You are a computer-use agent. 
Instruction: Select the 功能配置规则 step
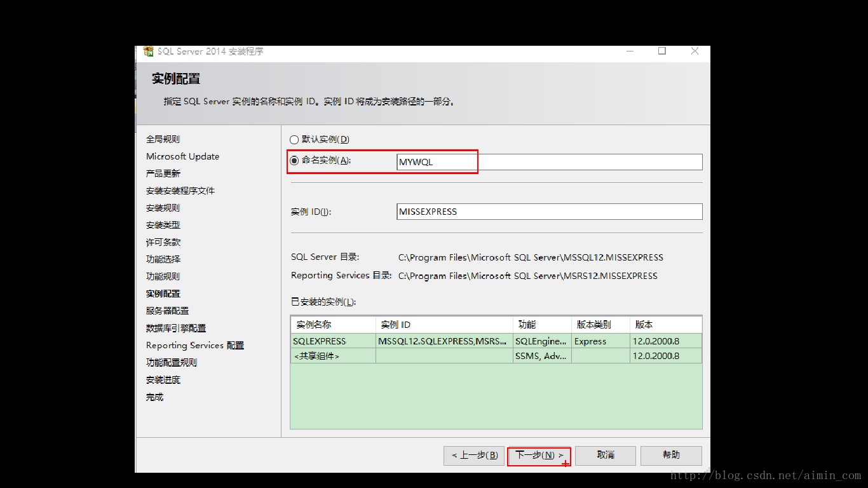[x=172, y=362]
